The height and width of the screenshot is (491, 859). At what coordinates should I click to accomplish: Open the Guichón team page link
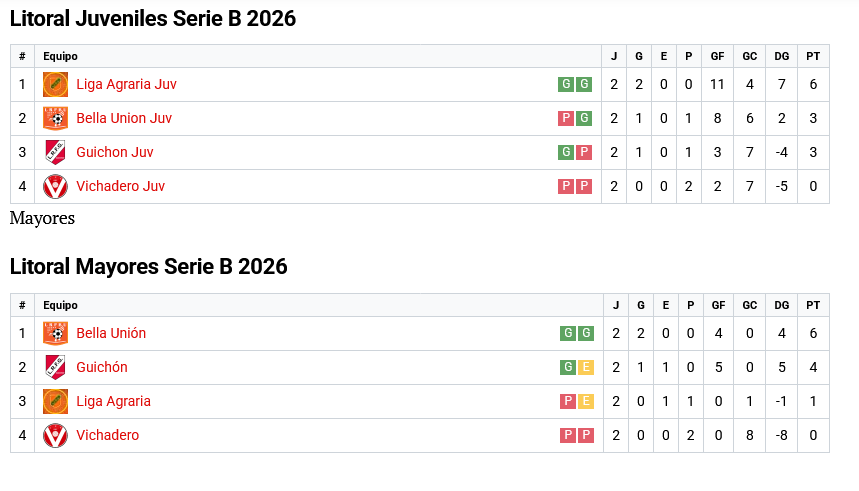[x=102, y=368]
